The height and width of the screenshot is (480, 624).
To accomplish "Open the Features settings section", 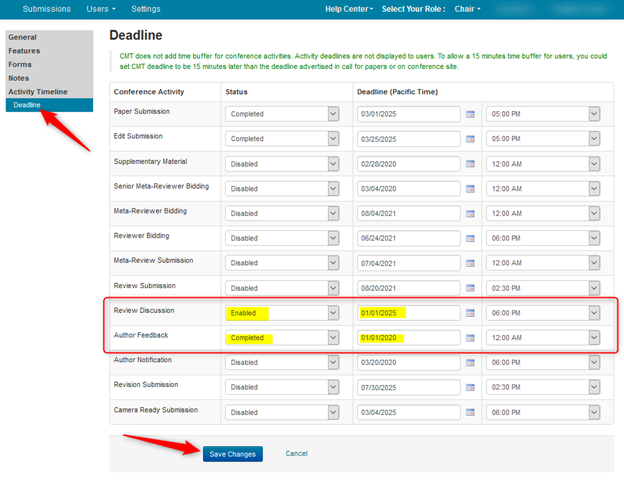I will point(24,50).
